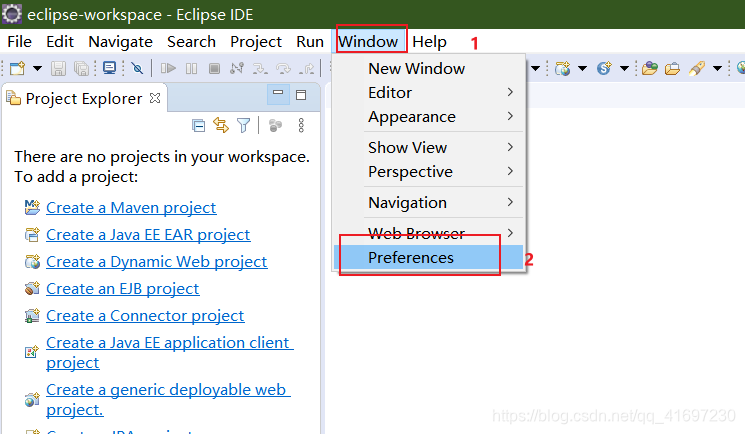Image resolution: width=745 pixels, height=434 pixels.
Task: Open the New wizard dropdown arrow
Action: tap(37, 68)
